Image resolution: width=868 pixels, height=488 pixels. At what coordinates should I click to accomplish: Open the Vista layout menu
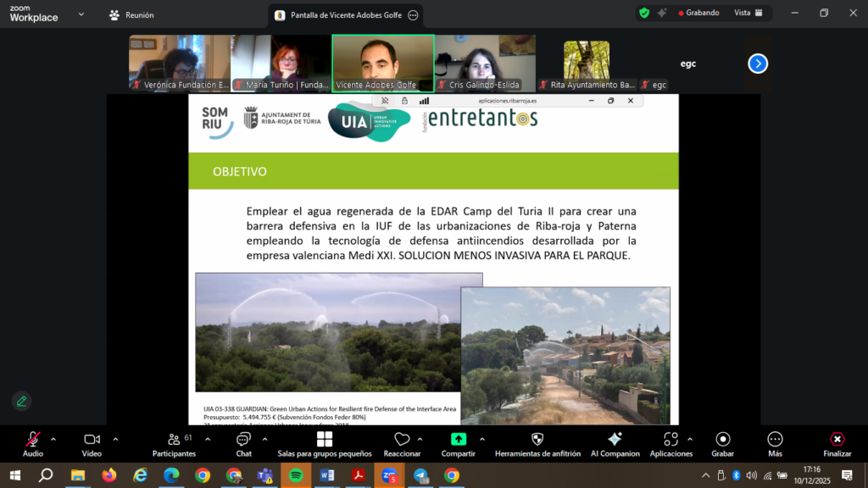(748, 13)
